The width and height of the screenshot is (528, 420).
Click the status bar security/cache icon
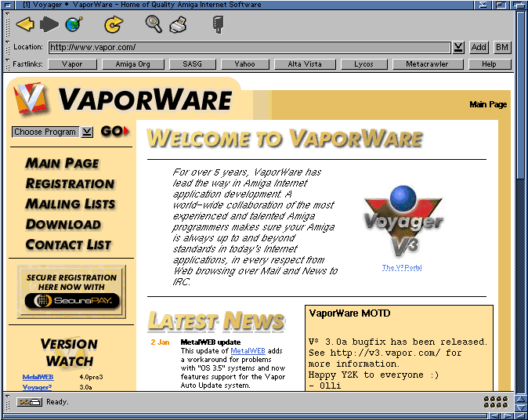pyautogui.click(x=30, y=402)
